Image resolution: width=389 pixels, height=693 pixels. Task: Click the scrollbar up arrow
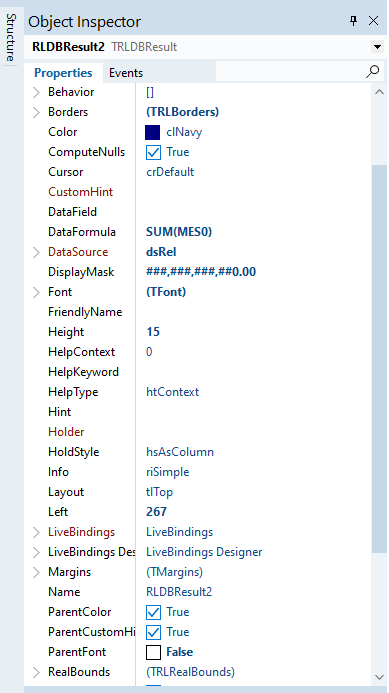[x=379, y=92]
